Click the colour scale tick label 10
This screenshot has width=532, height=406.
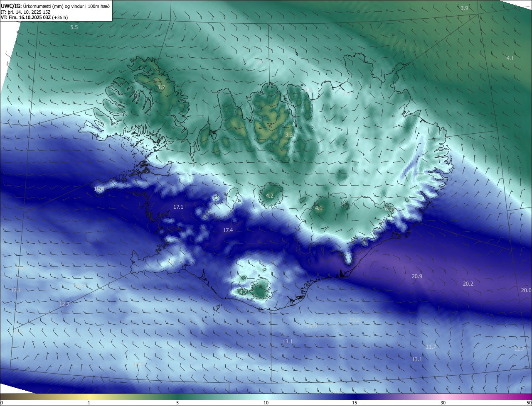[x=266, y=403]
